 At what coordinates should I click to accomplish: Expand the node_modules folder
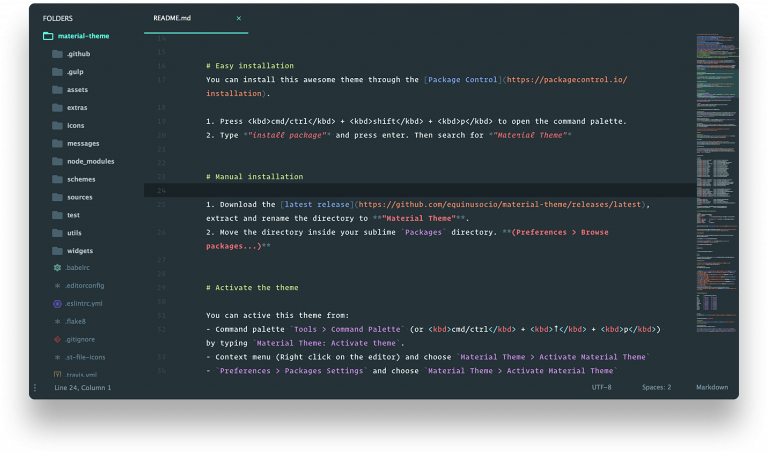click(57, 161)
